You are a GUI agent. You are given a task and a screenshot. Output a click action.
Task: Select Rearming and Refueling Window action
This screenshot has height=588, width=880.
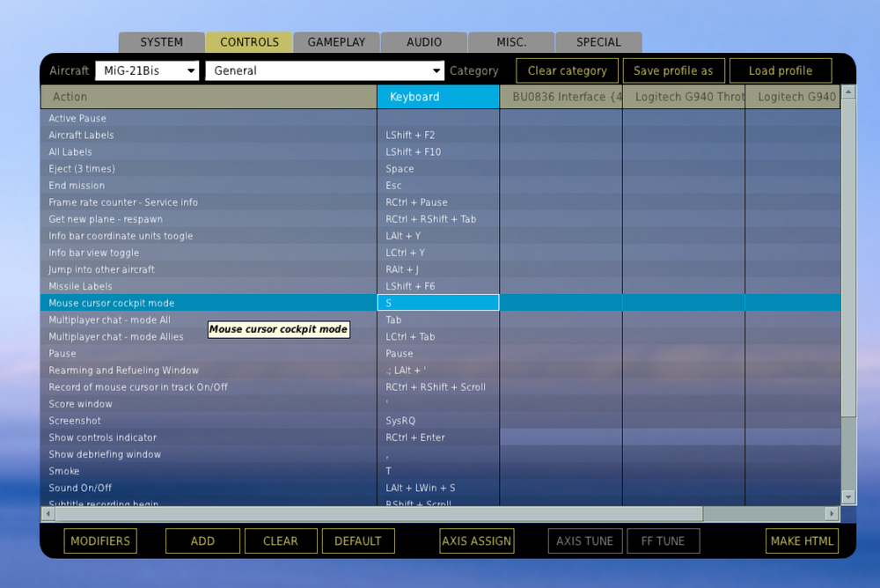[209, 370]
